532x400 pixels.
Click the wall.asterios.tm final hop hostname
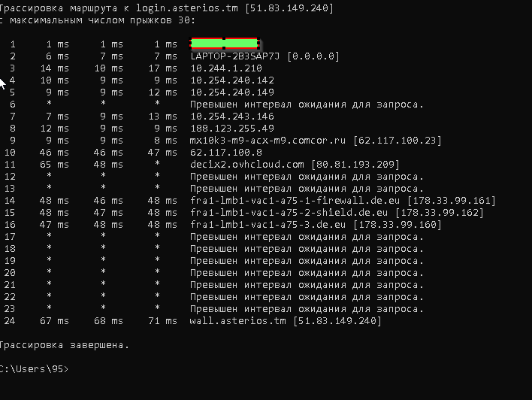[238, 321]
